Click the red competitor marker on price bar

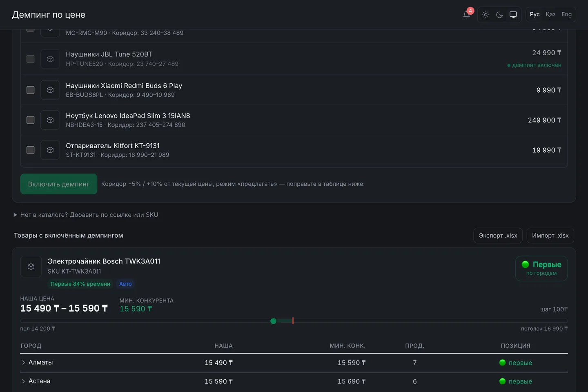[293, 321]
